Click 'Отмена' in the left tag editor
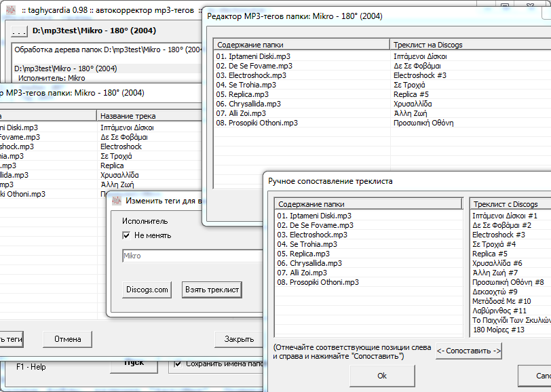 [x=67, y=339]
